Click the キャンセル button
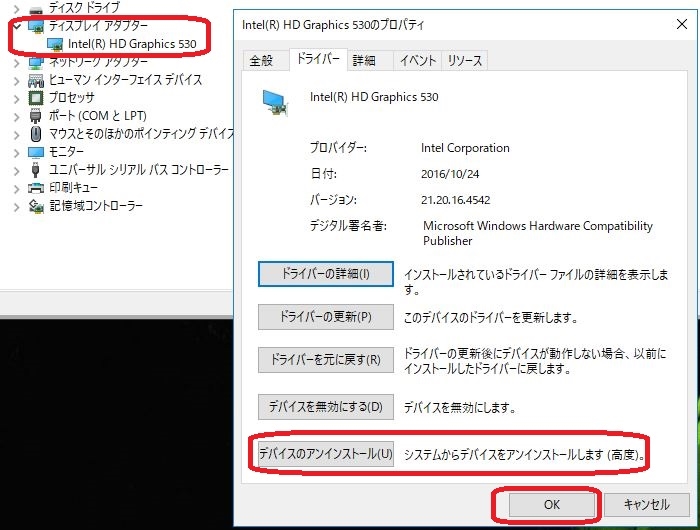Image resolution: width=700 pixels, height=530 pixels. point(646,505)
